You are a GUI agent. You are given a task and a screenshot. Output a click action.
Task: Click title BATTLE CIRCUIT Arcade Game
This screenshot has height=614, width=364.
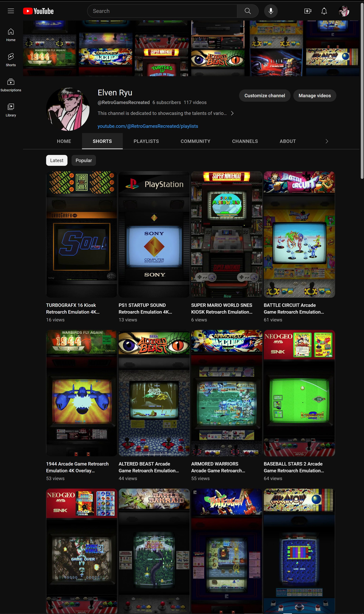[x=294, y=308]
